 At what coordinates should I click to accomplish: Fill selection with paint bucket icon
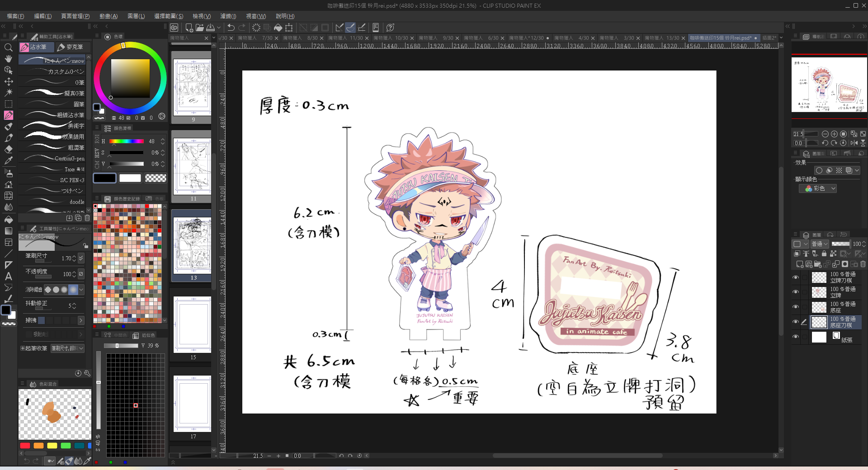tap(278, 28)
